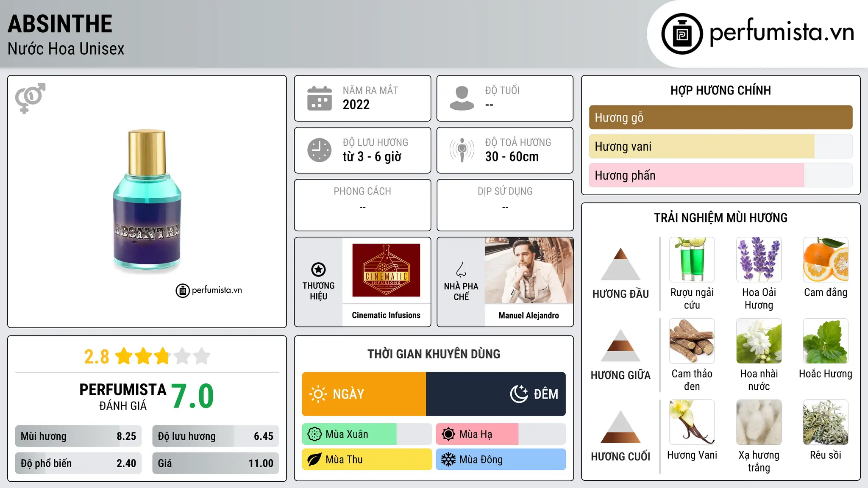
Task: Click the Manuel Alejandro perfumer name
Action: (x=529, y=315)
